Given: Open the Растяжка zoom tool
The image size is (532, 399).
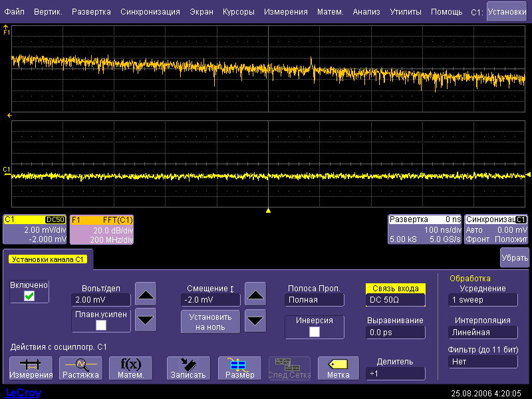Looking at the screenshot, I should click(x=80, y=368).
